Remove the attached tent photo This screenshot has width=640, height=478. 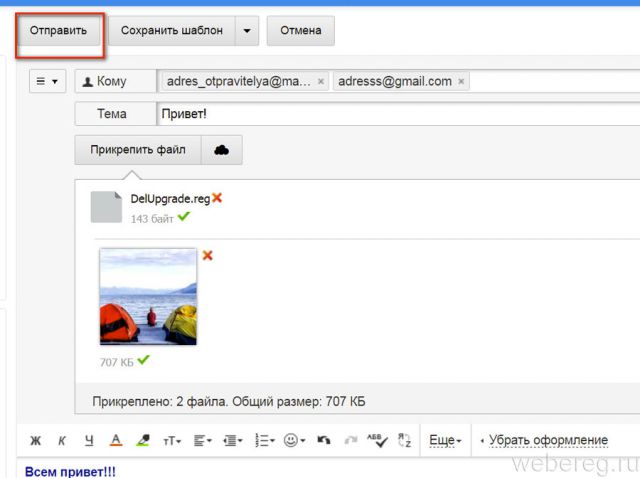[208, 256]
